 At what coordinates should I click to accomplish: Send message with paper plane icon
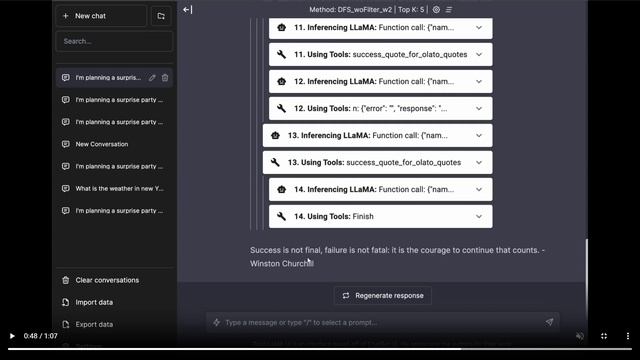[x=549, y=322]
